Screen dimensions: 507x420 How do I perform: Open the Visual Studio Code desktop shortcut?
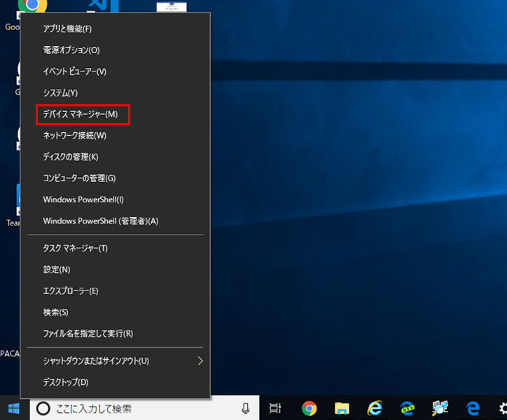coord(102,7)
